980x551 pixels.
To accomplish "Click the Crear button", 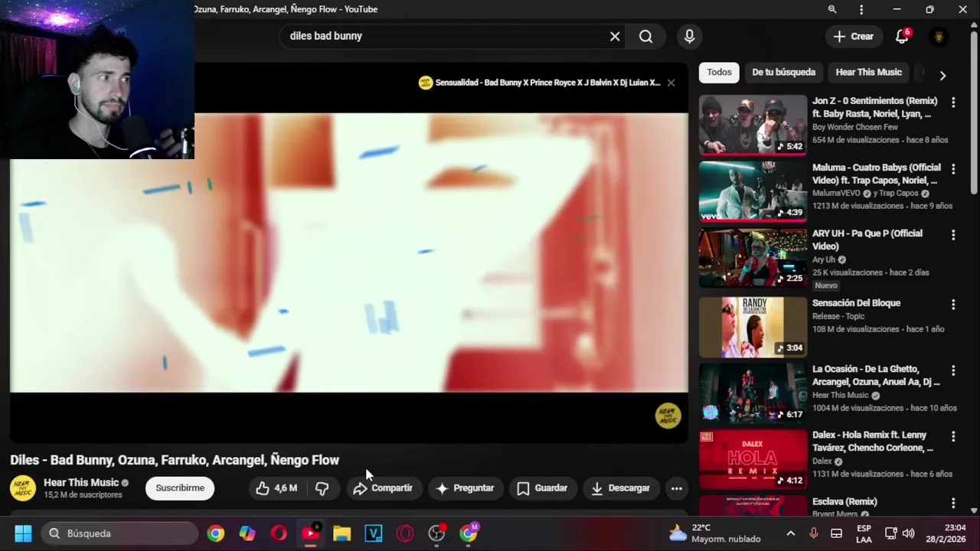I will pyautogui.click(x=853, y=36).
